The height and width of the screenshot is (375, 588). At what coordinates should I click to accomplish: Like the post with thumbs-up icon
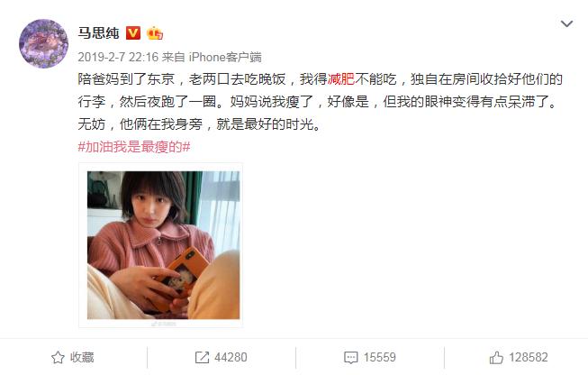pos(496,357)
